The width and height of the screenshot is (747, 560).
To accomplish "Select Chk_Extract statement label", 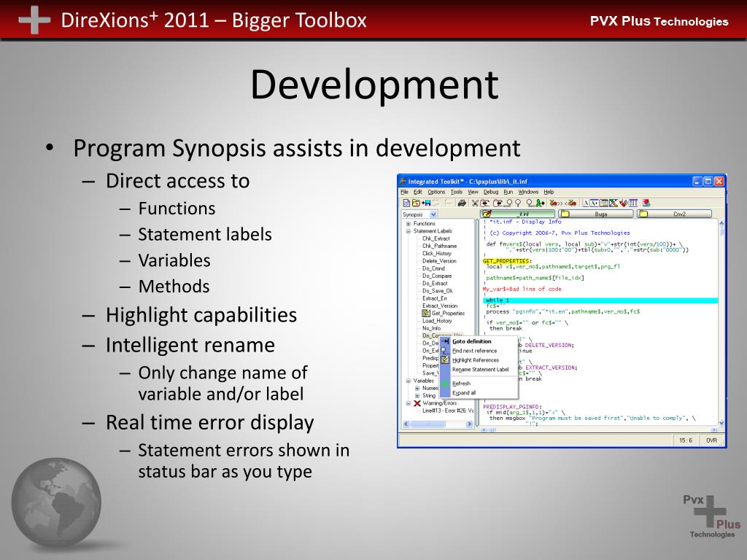I will tap(436, 238).
